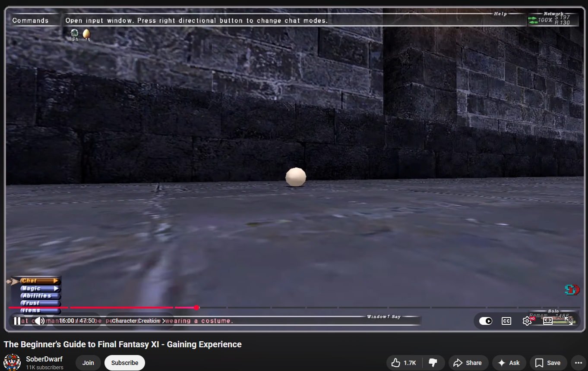Dislike the video with thumbs down

[x=433, y=363]
